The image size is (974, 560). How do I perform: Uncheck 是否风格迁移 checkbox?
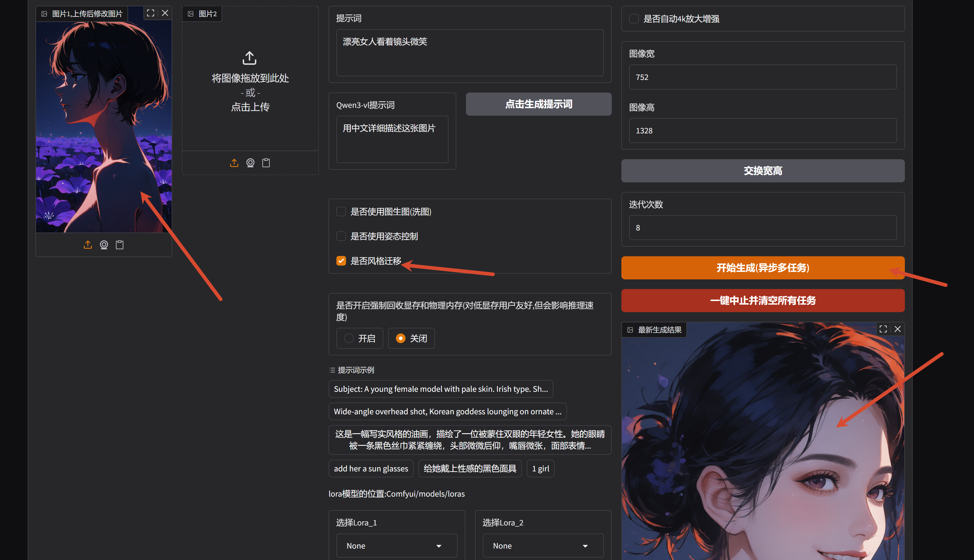pyautogui.click(x=341, y=261)
